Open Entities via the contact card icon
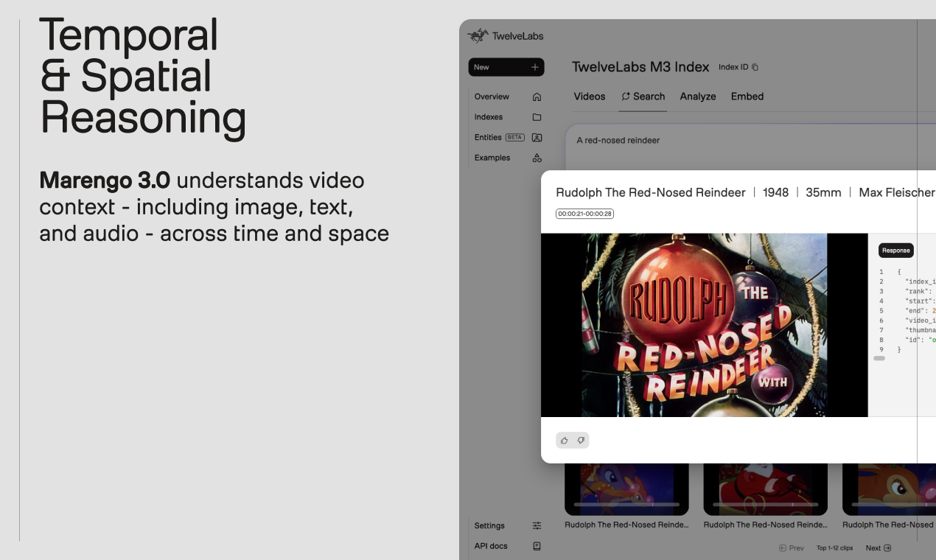This screenshot has height=560, width=936. pyautogui.click(x=537, y=137)
